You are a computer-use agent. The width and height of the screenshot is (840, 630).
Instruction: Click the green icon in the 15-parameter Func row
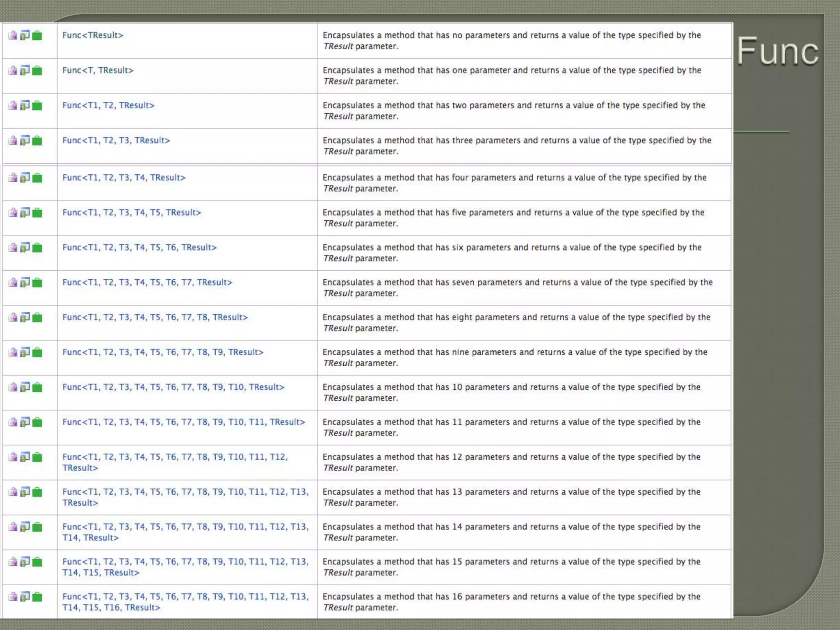point(37,562)
